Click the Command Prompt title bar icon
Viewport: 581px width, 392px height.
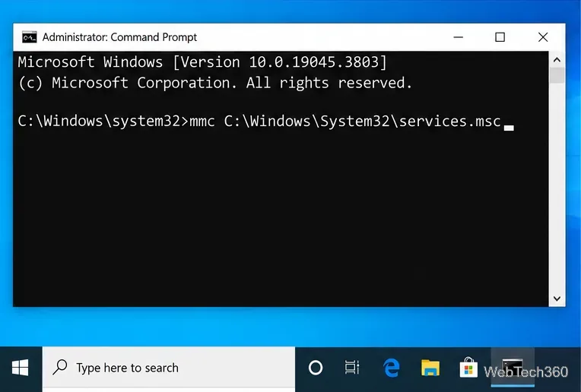pyautogui.click(x=29, y=37)
